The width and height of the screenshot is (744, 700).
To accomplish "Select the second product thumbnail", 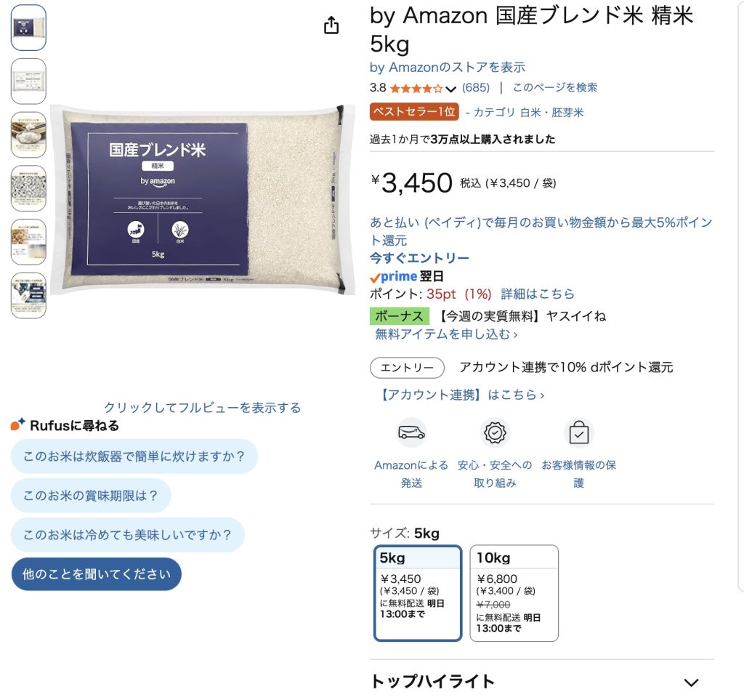I will 28,81.
